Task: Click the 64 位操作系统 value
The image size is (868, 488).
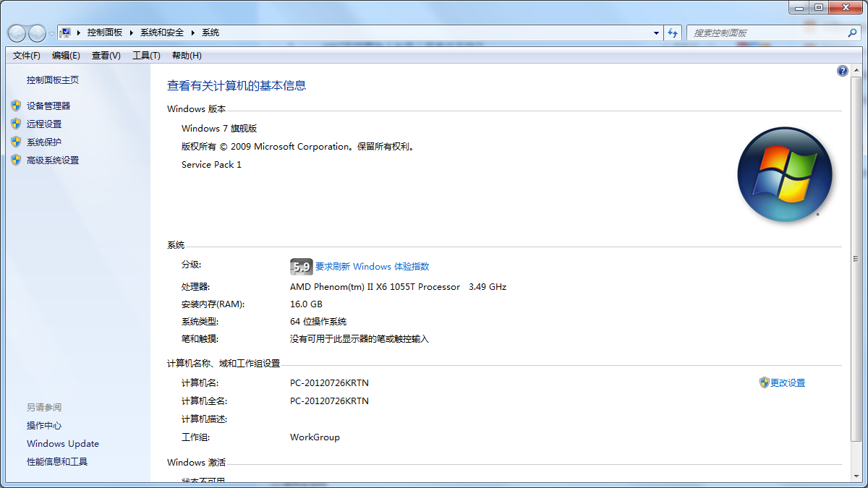Action: tap(318, 322)
